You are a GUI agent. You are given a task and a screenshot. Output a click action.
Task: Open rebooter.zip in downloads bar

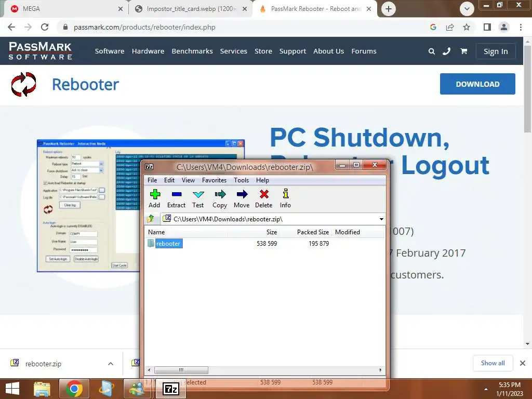click(x=43, y=364)
